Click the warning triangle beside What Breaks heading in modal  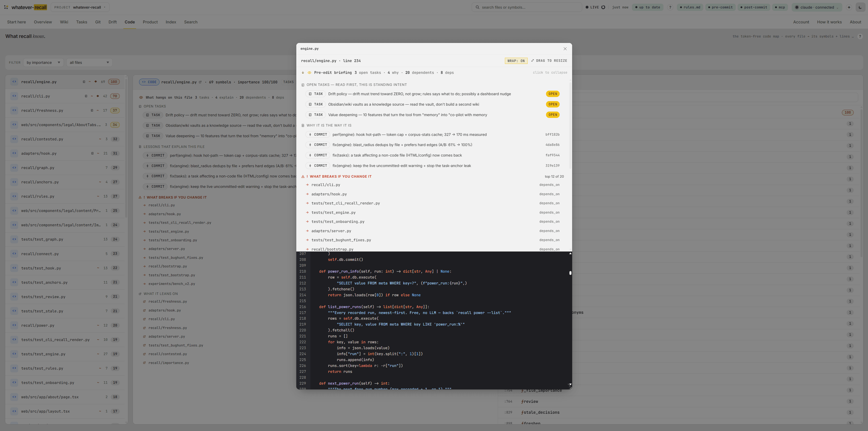(303, 177)
